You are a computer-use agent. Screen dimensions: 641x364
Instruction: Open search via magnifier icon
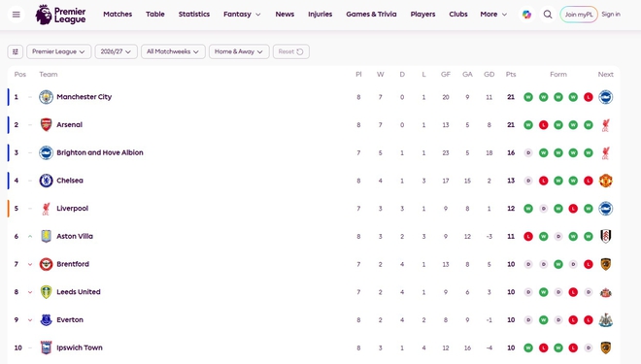click(x=548, y=15)
